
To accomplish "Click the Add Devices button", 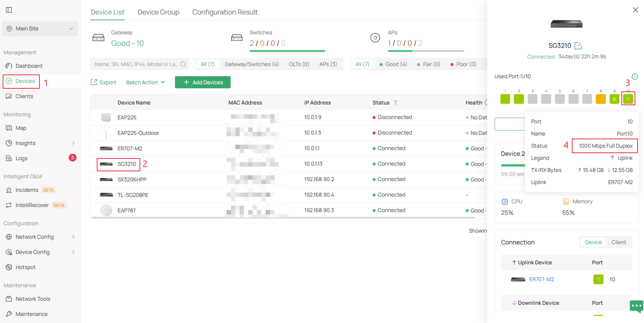I will (203, 82).
